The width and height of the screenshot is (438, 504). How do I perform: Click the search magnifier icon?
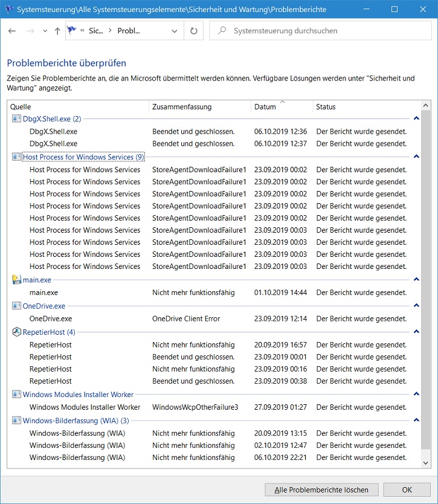[x=222, y=31]
